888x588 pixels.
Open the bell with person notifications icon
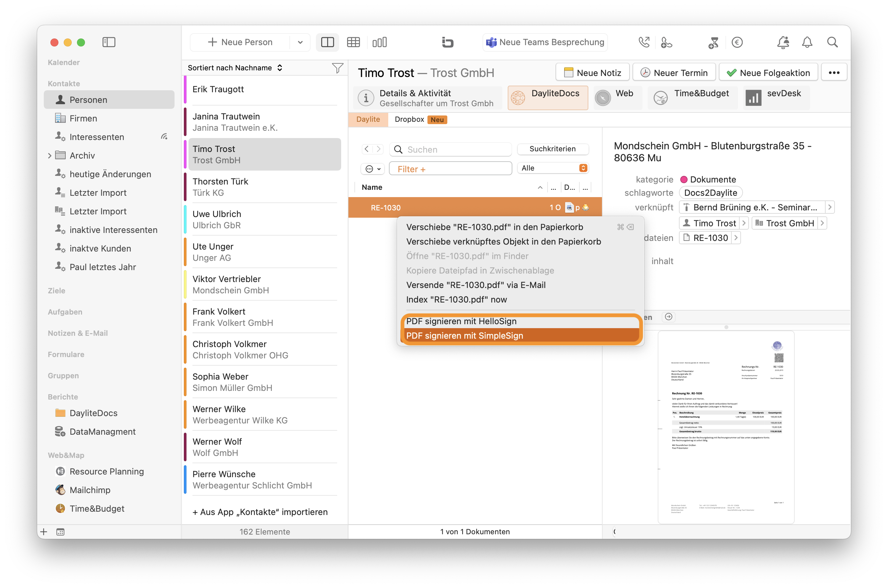click(783, 42)
